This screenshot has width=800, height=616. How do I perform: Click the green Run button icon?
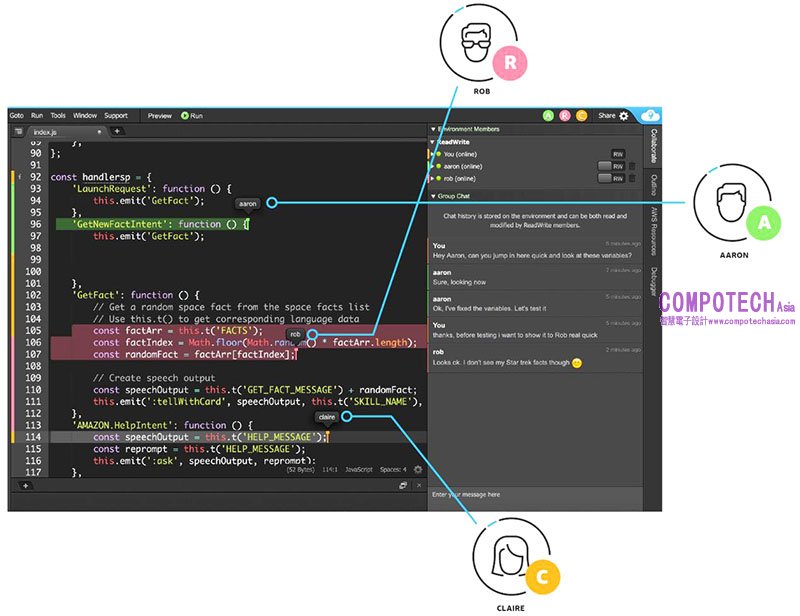(185, 116)
